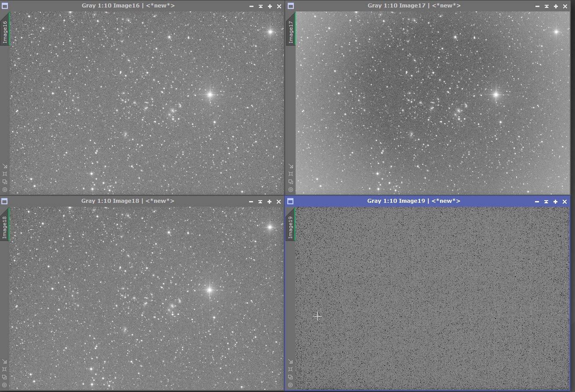Click the 'Gray 1:10 Image16' title bar text

[x=111, y=6]
